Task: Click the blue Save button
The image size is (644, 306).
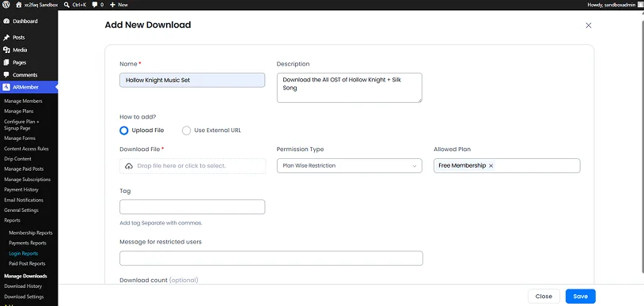Action: click(581, 297)
